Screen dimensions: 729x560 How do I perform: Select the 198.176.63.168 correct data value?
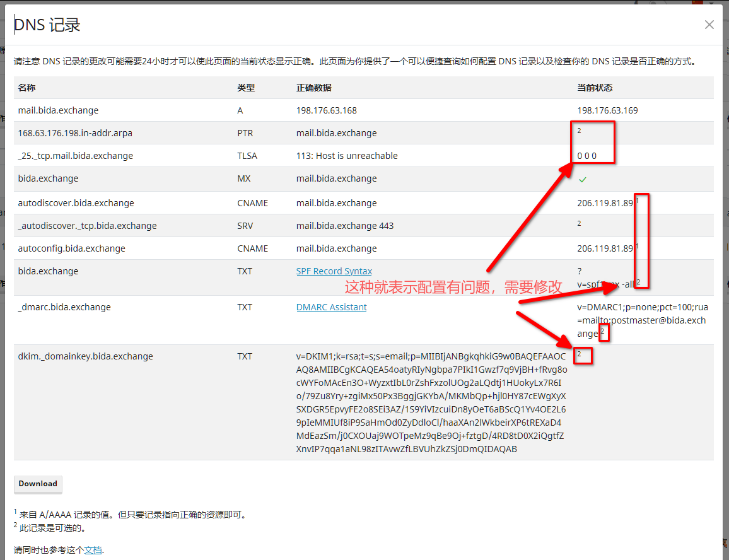pyautogui.click(x=326, y=110)
